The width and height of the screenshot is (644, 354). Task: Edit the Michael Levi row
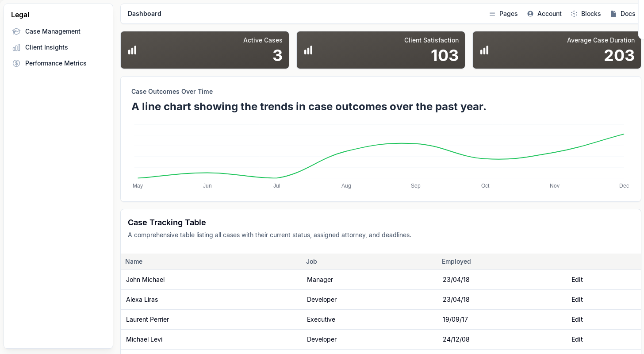(x=577, y=339)
